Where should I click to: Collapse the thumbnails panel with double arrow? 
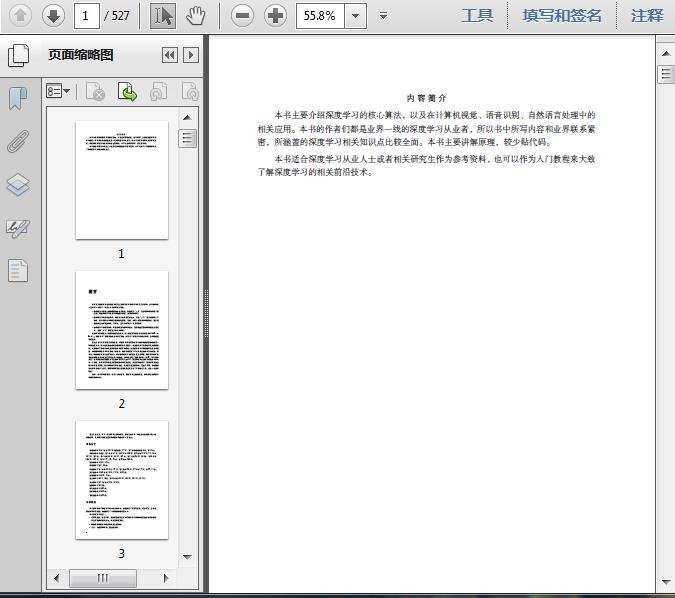[x=170, y=55]
